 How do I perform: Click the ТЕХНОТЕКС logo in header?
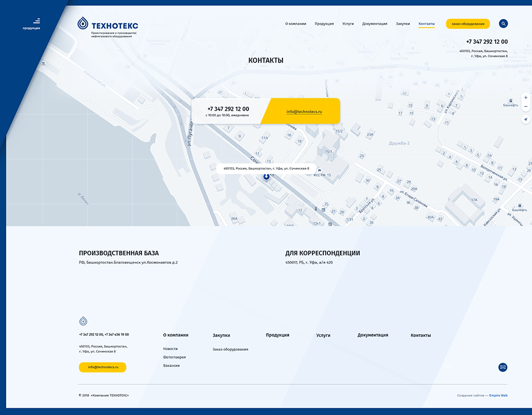pyautogui.click(x=107, y=27)
